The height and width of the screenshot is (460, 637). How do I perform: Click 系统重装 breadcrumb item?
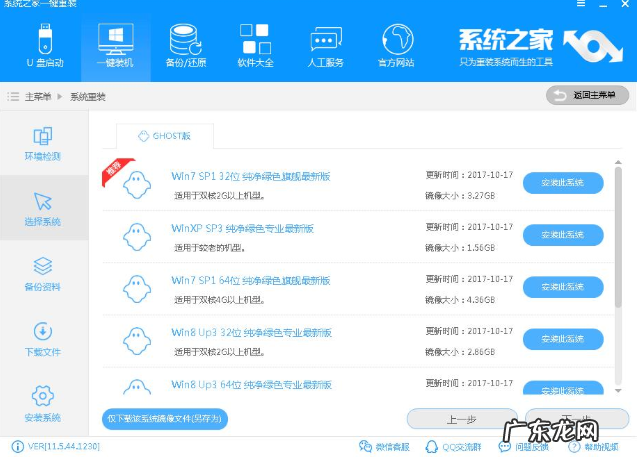point(88,97)
